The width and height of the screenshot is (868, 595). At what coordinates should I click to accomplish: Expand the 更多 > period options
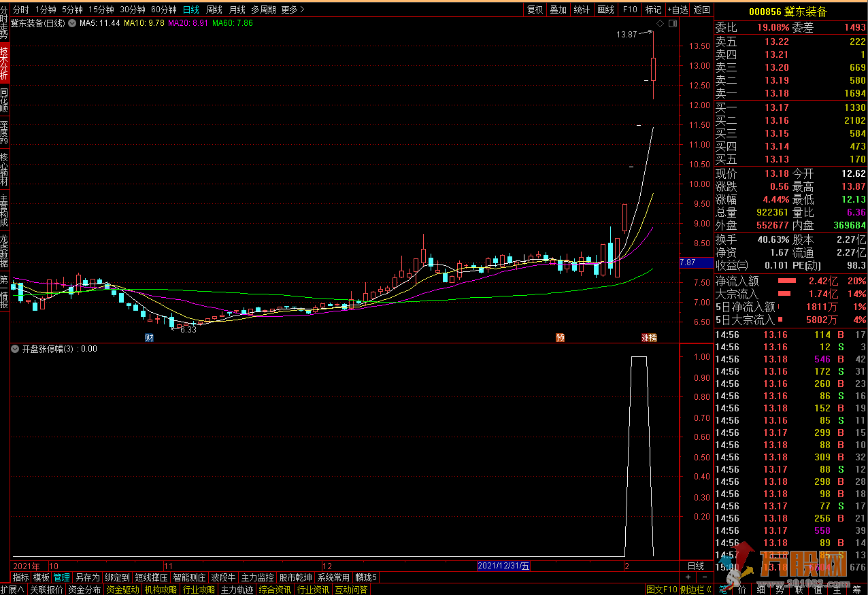pyautogui.click(x=293, y=10)
